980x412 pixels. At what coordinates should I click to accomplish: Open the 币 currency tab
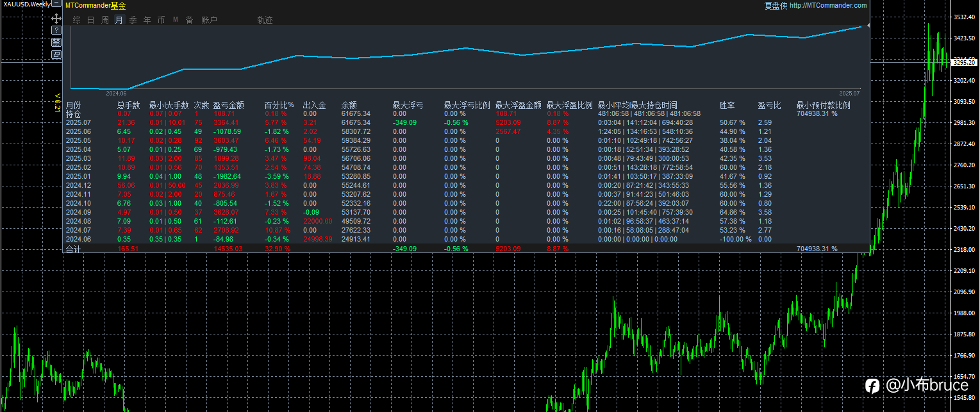tap(161, 20)
